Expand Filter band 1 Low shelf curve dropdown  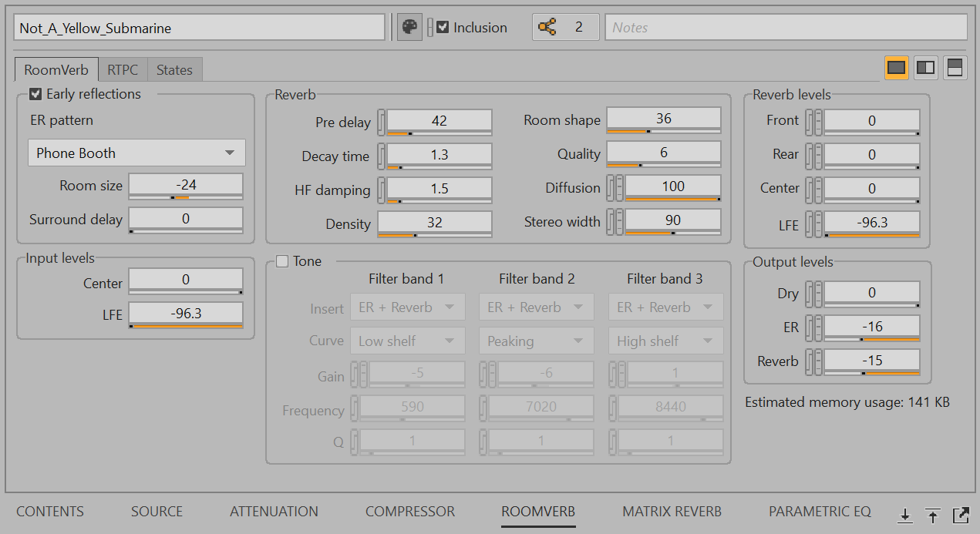(x=407, y=341)
